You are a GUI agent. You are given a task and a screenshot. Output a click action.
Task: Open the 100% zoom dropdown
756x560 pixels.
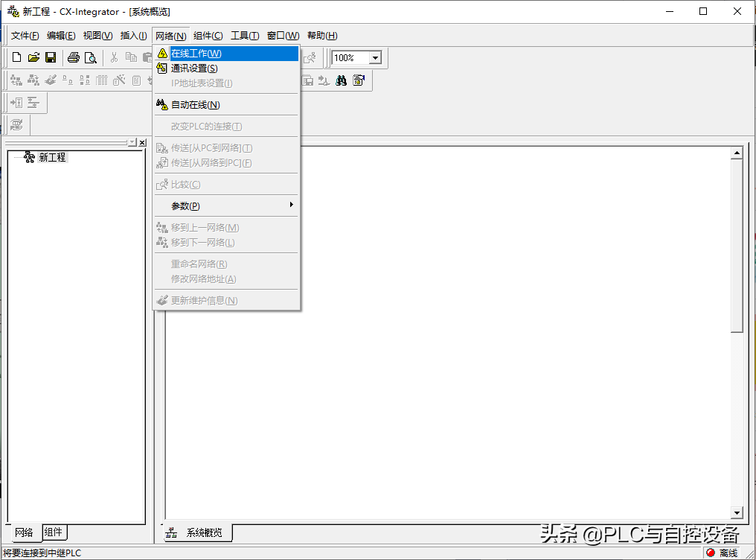(x=375, y=58)
